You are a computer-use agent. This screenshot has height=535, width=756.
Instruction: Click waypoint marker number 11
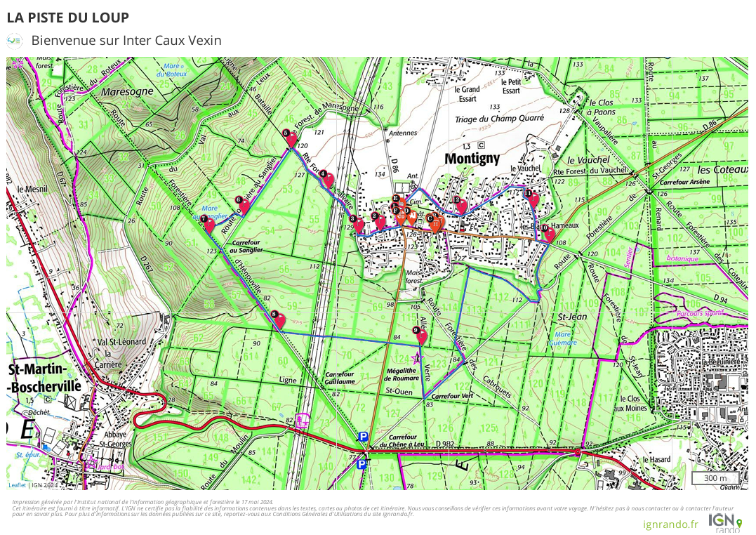point(533,198)
